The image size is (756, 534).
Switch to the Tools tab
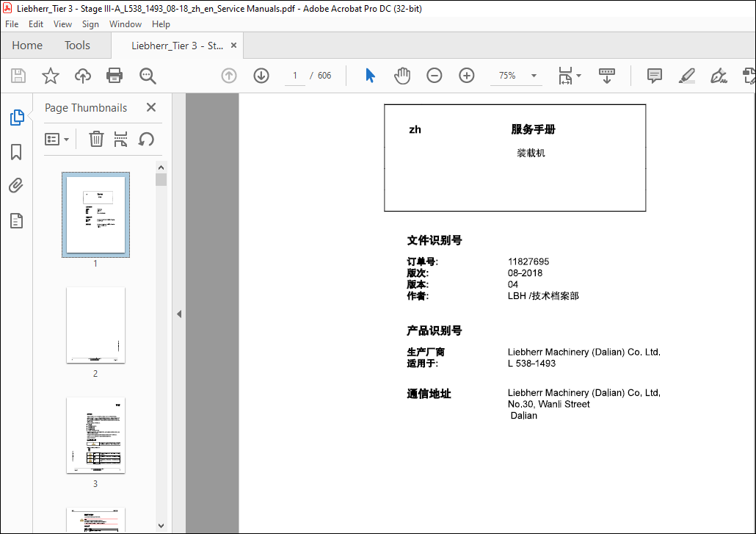click(77, 46)
